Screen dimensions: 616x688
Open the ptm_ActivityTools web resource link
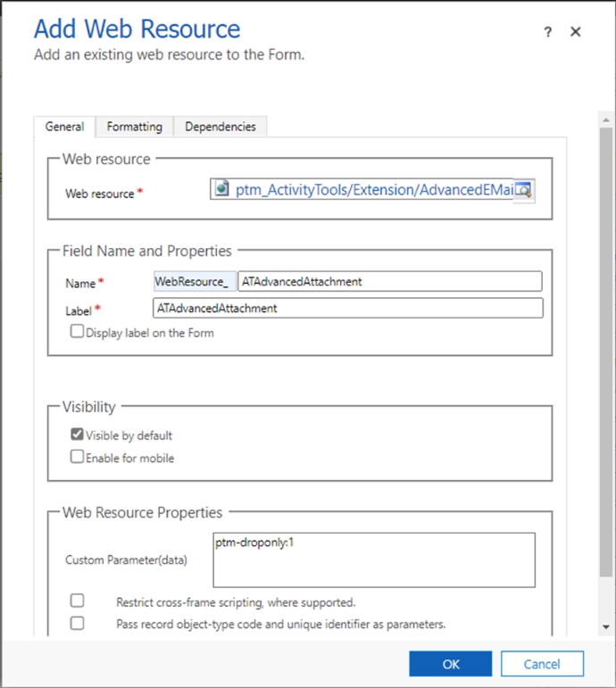[x=374, y=190]
